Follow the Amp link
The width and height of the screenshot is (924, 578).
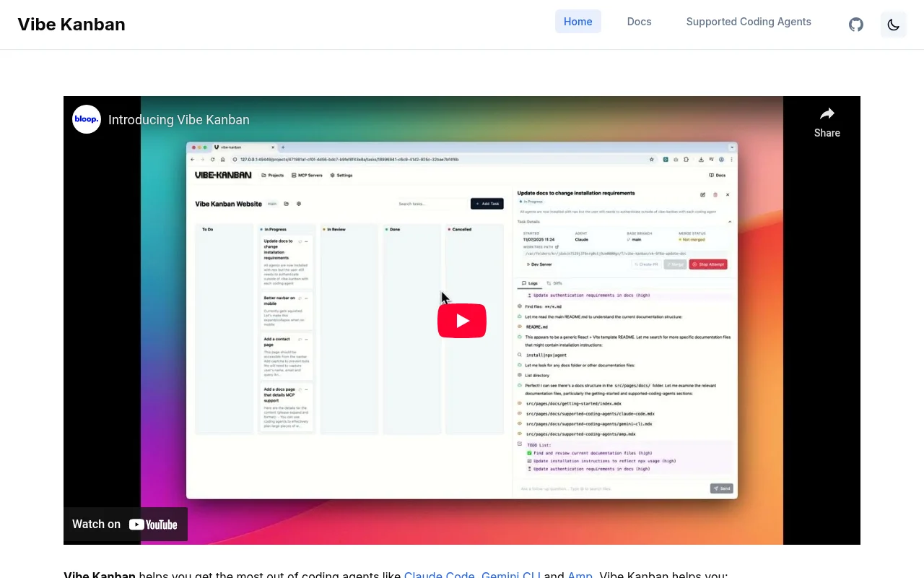point(580,574)
